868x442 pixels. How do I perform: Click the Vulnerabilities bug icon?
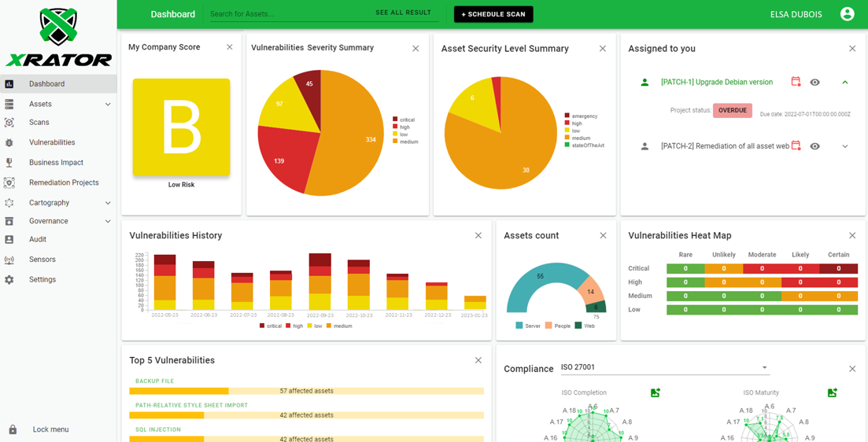click(x=9, y=142)
